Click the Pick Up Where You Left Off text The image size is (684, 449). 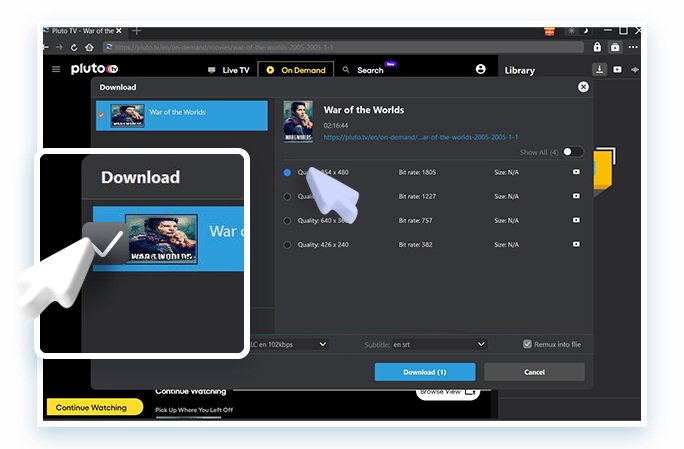click(x=194, y=410)
